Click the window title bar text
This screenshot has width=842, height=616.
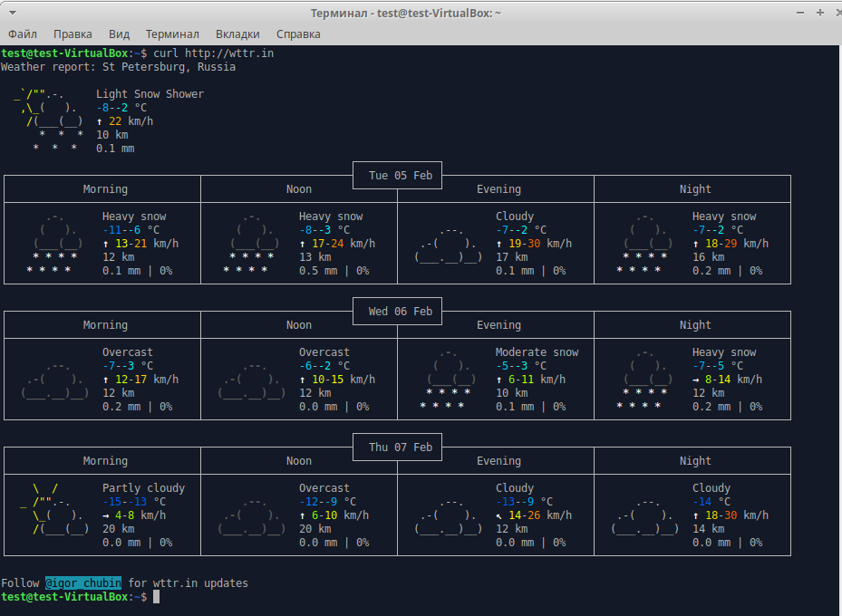(406, 13)
